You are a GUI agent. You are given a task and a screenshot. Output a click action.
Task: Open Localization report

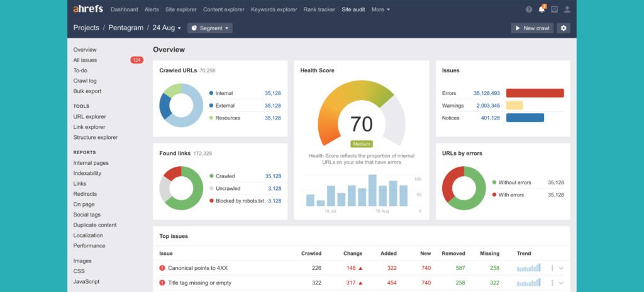pyautogui.click(x=88, y=235)
